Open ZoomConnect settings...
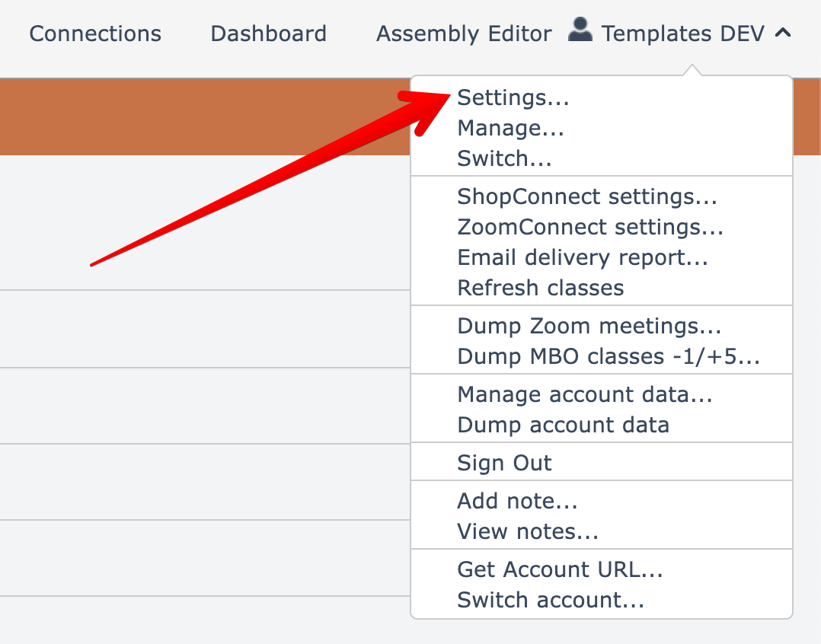Image resolution: width=821 pixels, height=644 pixels. 590,227
